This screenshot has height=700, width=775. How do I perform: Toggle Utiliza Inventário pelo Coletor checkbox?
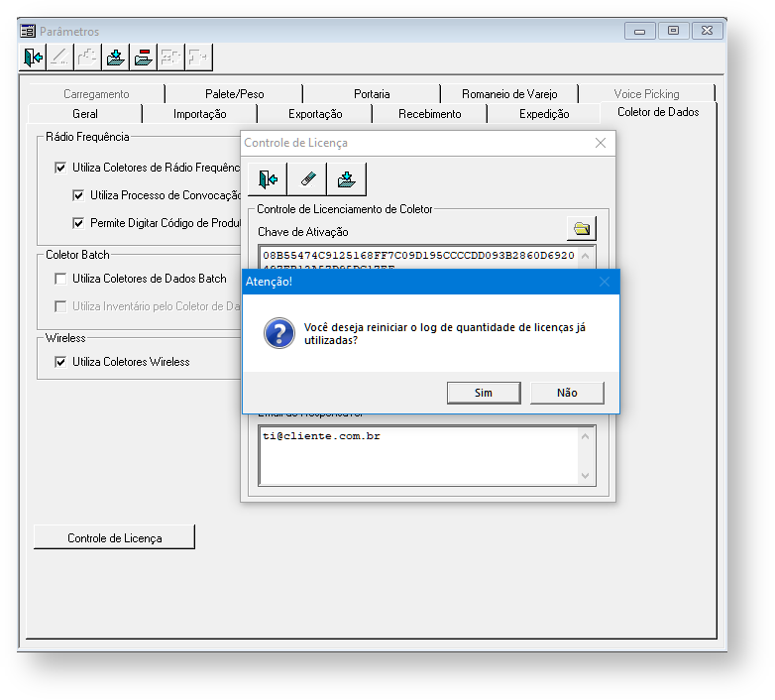tap(60, 306)
